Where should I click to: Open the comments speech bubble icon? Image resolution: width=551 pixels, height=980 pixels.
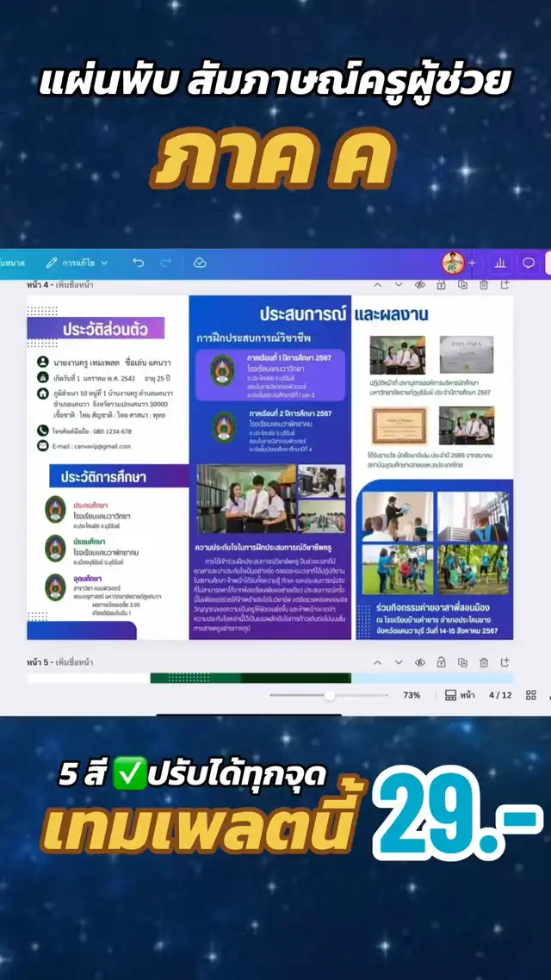click(x=529, y=263)
